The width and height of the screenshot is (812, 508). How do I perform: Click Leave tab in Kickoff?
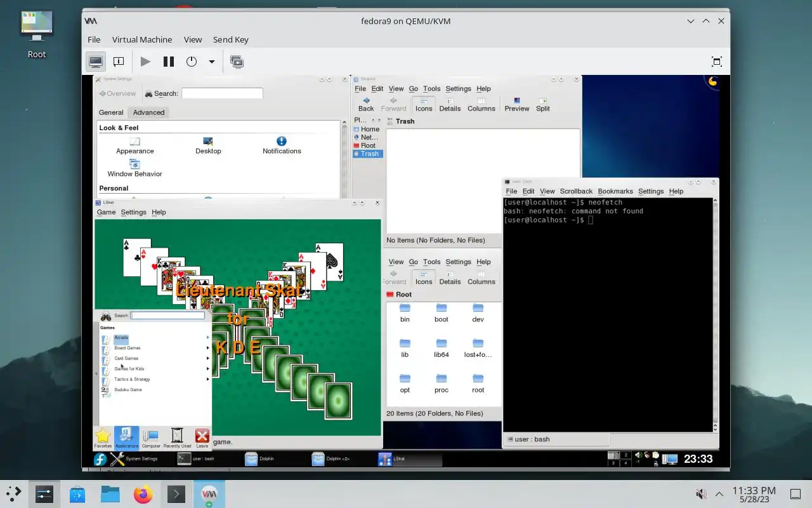[202, 438]
